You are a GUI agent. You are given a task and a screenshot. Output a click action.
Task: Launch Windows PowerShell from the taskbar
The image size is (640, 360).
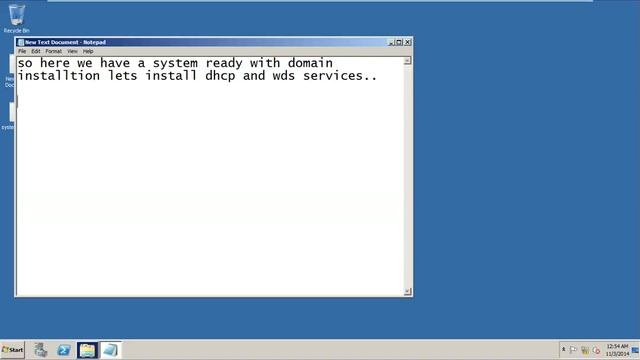pos(64,350)
